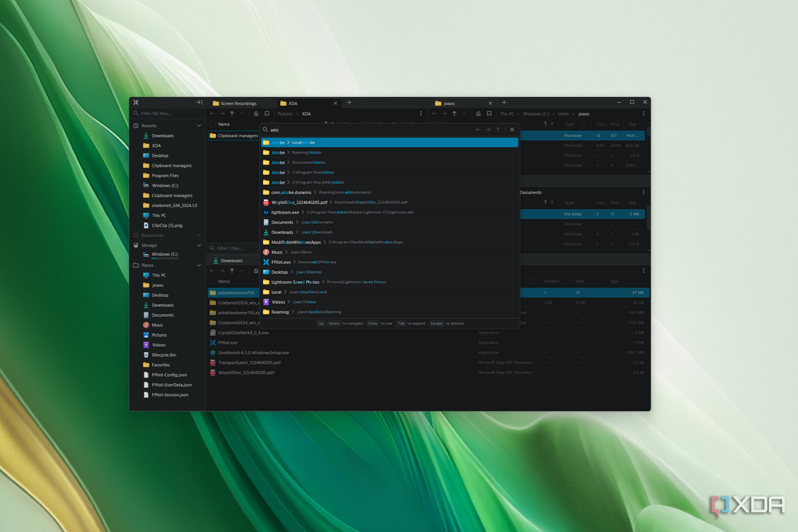Click Users in the breadcrumb path
The width and height of the screenshot is (798, 532).
(563, 114)
